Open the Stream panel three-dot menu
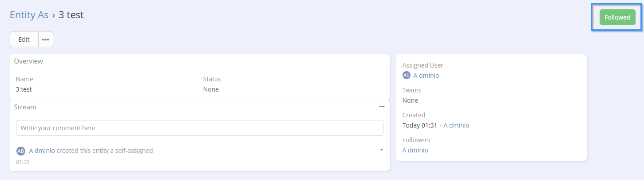Viewport: 644px width, 180px height. coord(382,107)
